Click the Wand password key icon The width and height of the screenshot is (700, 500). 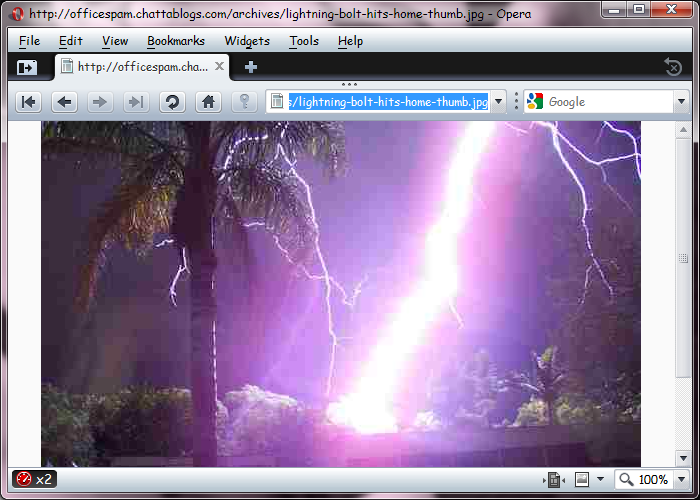pyautogui.click(x=244, y=102)
